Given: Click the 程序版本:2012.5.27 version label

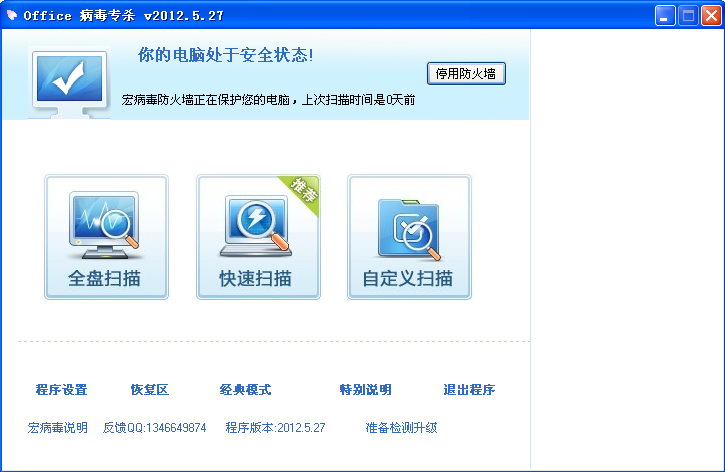Looking at the screenshot, I should click(275, 428).
